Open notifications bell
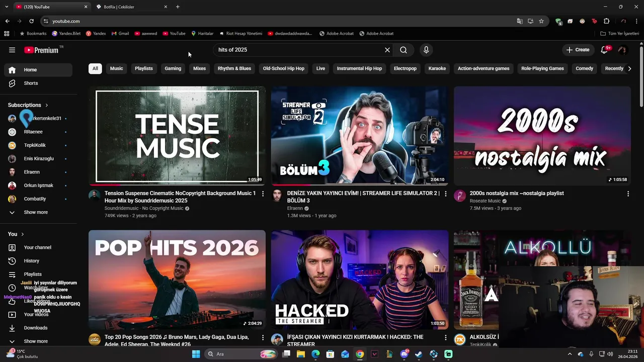The width and height of the screenshot is (644, 362). 605,50
